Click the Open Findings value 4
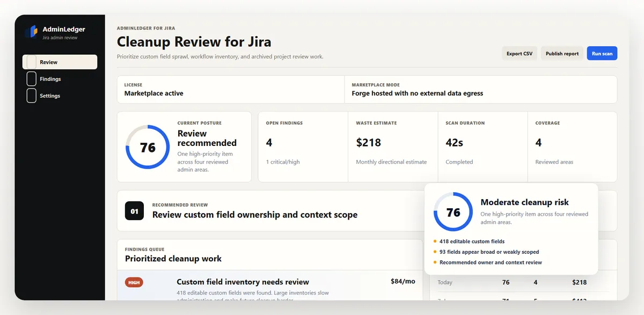644x315 pixels. (x=269, y=142)
